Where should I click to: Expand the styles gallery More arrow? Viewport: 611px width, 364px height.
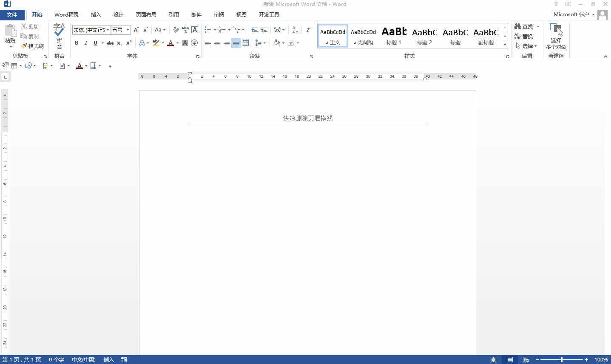tap(505, 44)
